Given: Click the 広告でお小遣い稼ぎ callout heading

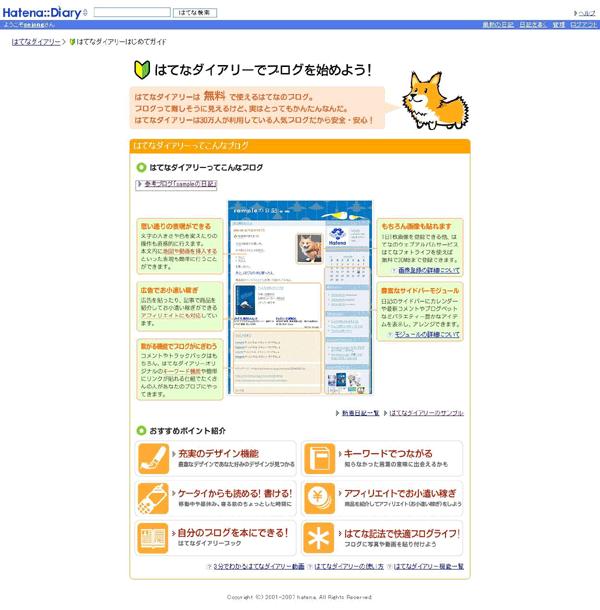Looking at the screenshot, I should coord(169,290).
